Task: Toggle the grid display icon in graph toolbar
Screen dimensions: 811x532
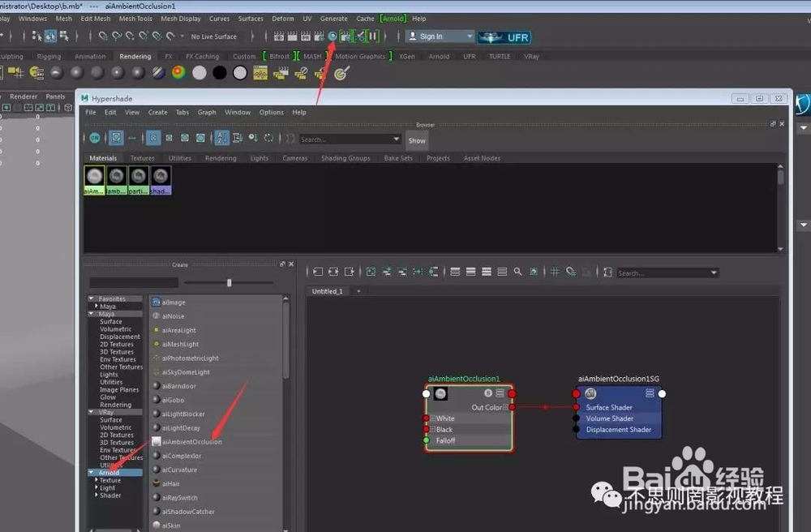Action: click(x=555, y=272)
